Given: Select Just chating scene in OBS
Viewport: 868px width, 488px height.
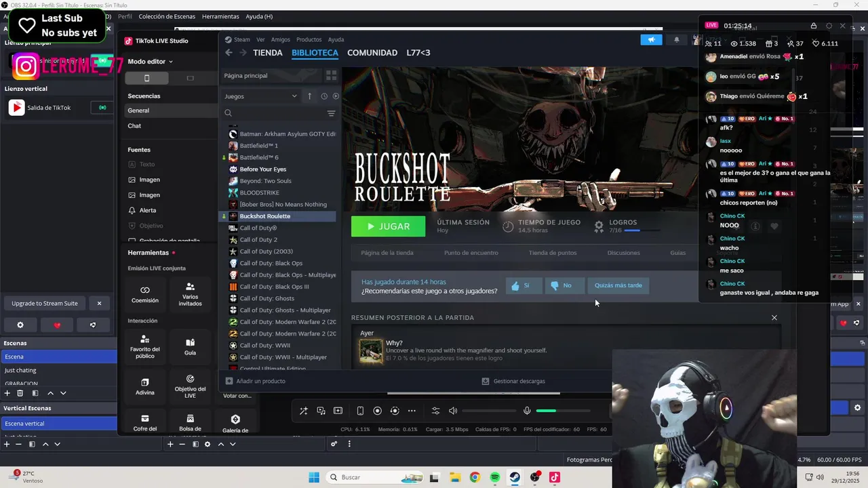Looking at the screenshot, I should pos(58,370).
